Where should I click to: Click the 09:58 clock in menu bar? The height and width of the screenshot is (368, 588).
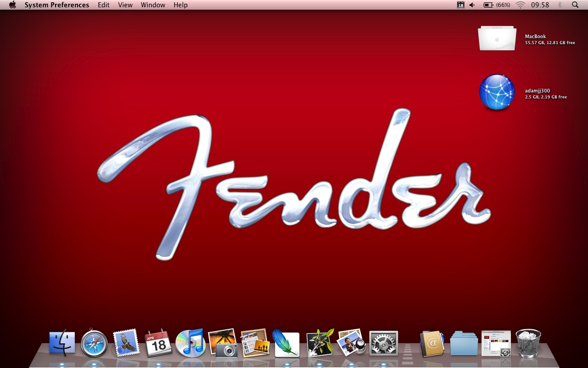coord(540,5)
